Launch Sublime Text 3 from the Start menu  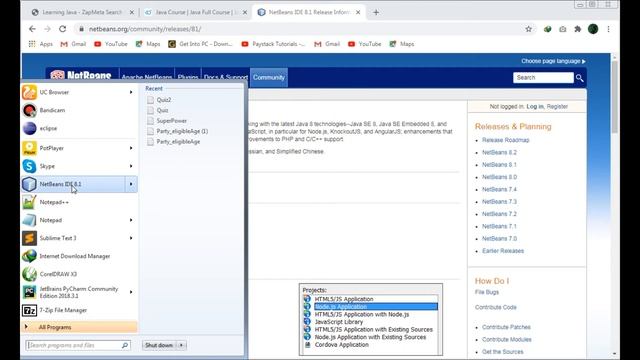point(80,238)
